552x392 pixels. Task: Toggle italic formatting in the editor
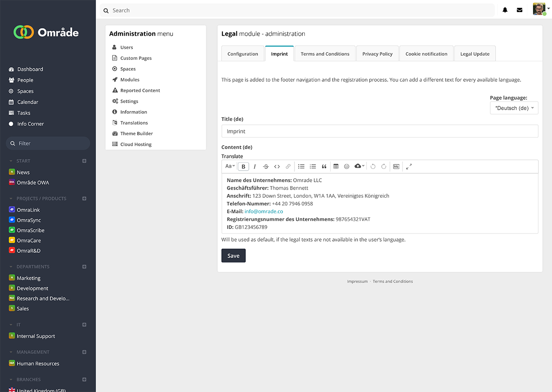tap(254, 167)
